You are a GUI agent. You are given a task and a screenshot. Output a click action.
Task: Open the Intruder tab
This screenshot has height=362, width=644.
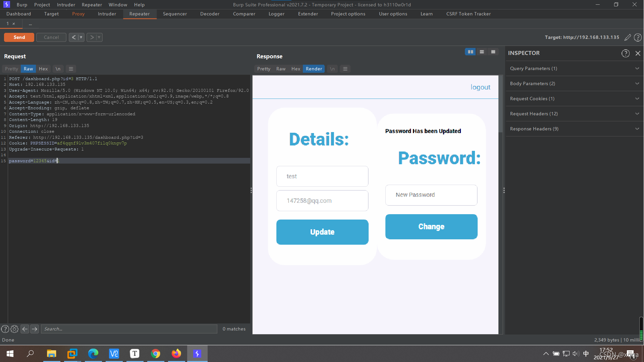[107, 14]
